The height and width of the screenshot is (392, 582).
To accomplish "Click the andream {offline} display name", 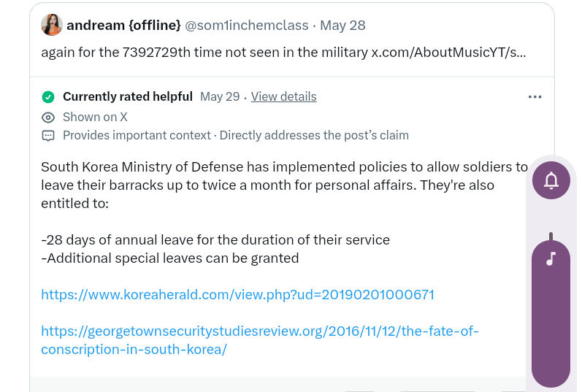I will pyautogui.click(x=123, y=26).
